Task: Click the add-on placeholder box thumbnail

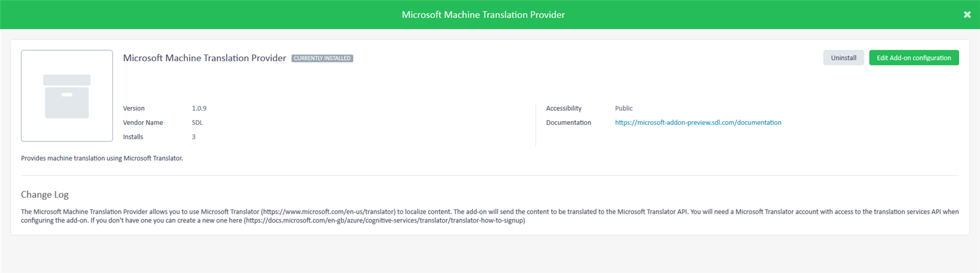Action: (x=67, y=96)
